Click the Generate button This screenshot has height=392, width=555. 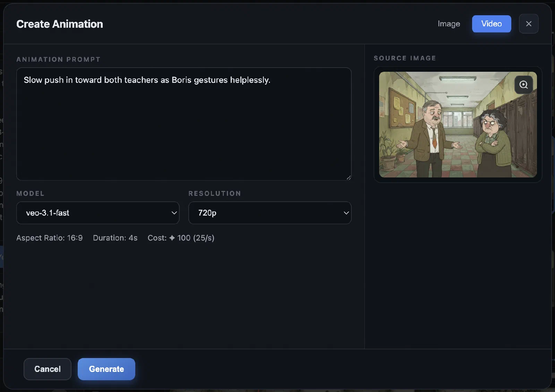point(106,369)
